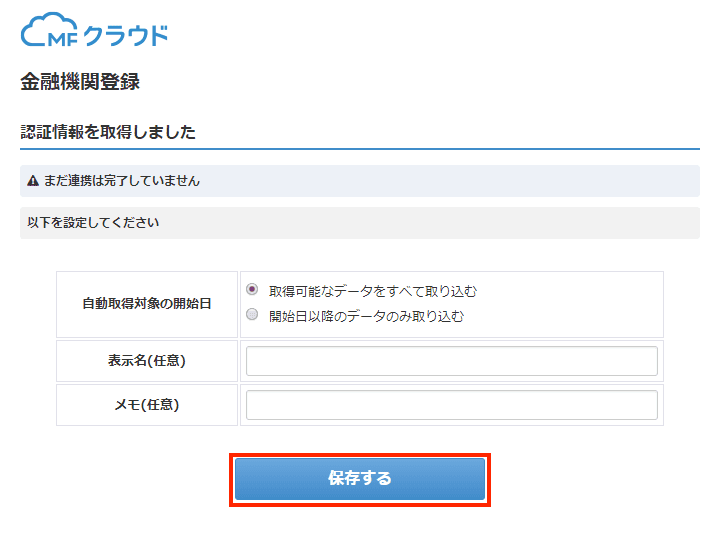722x533 pixels.
Task: Focus the 表示名 text input field
Action: point(451,361)
